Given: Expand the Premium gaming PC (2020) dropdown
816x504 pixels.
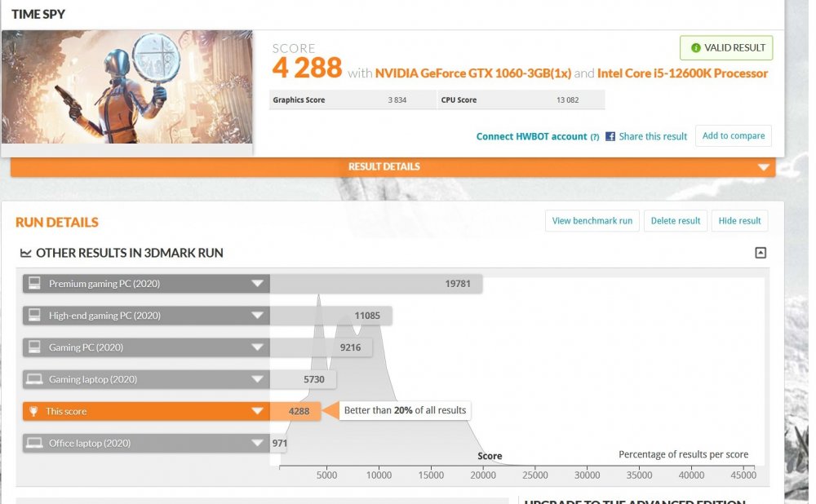Looking at the screenshot, I should pyautogui.click(x=258, y=283).
